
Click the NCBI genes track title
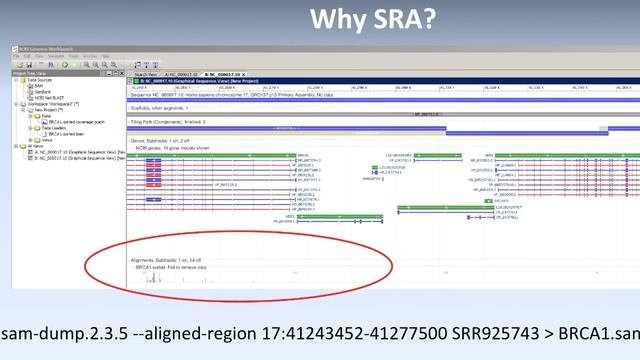pos(172,148)
